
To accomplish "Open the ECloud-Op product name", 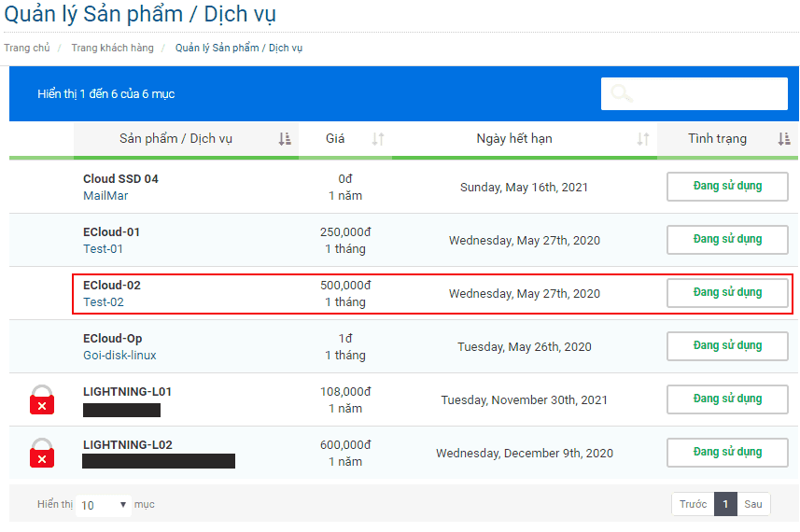I will (x=113, y=339).
